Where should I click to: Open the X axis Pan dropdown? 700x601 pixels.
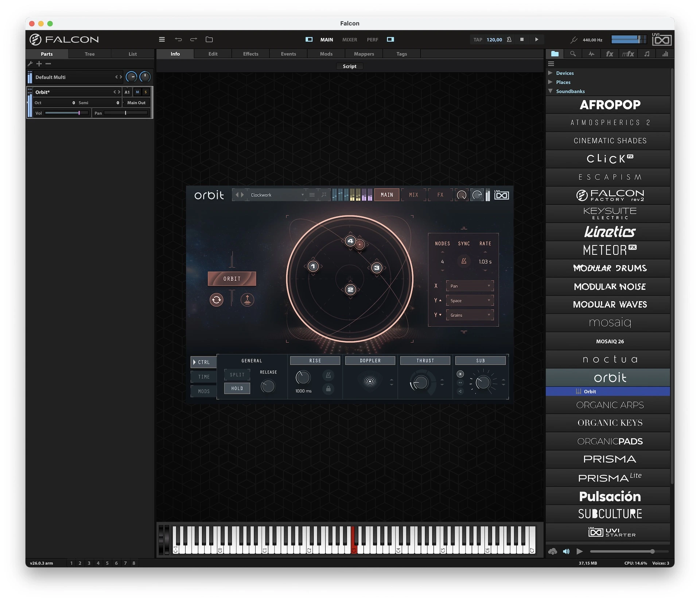[470, 286]
